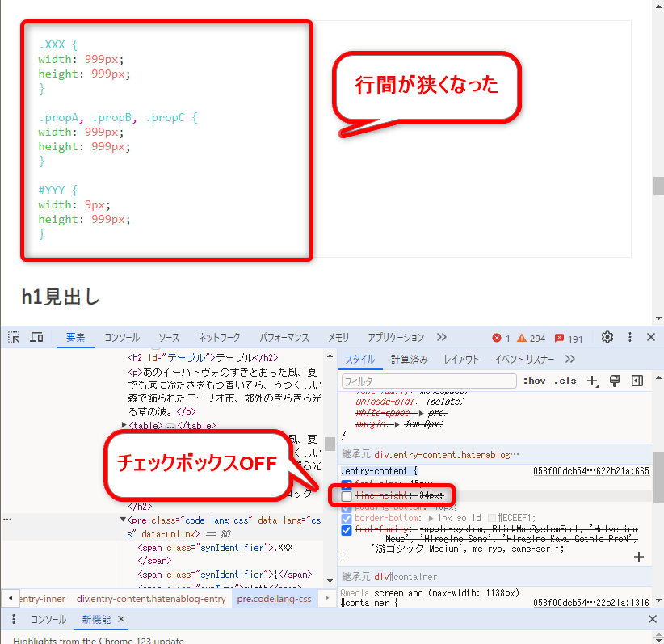Activate the inspect element picker icon

tap(14, 337)
